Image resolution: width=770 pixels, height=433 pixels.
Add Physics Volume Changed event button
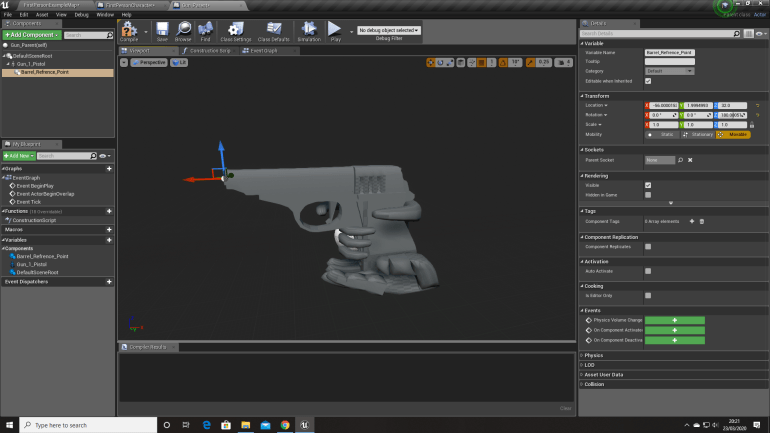point(675,320)
